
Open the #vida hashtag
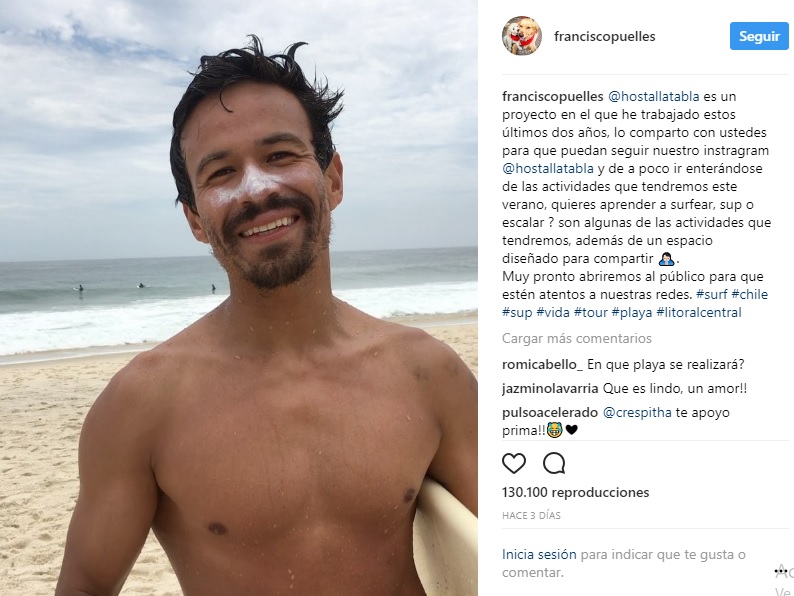(553, 312)
